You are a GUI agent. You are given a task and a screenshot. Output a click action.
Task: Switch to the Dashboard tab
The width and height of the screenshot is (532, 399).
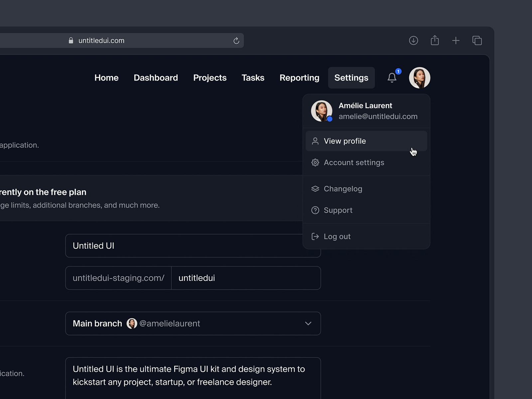click(x=156, y=77)
